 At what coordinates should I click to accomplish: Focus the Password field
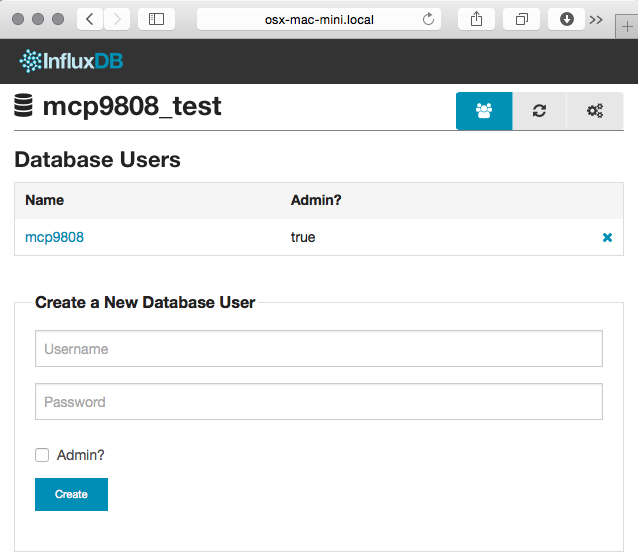point(319,402)
